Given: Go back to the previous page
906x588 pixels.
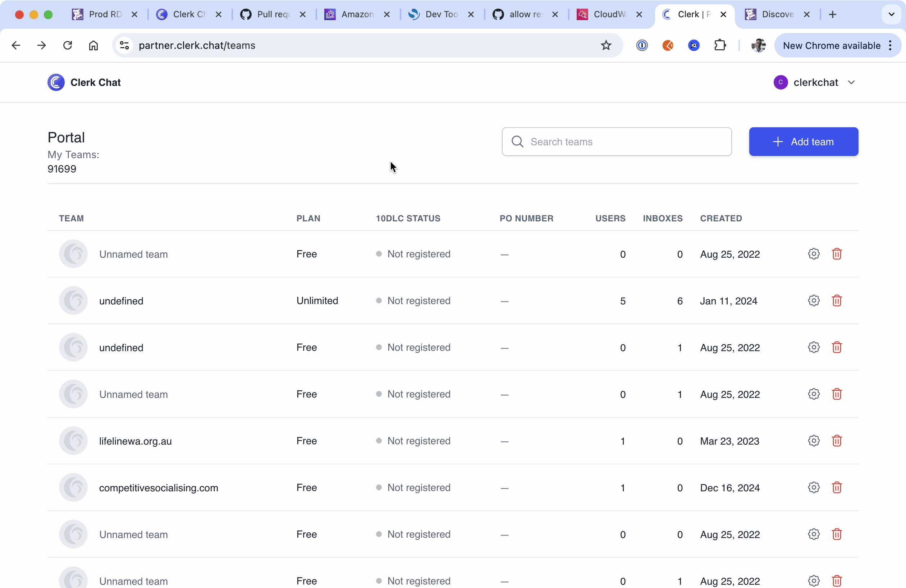Looking at the screenshot, I should coord(16,46).
